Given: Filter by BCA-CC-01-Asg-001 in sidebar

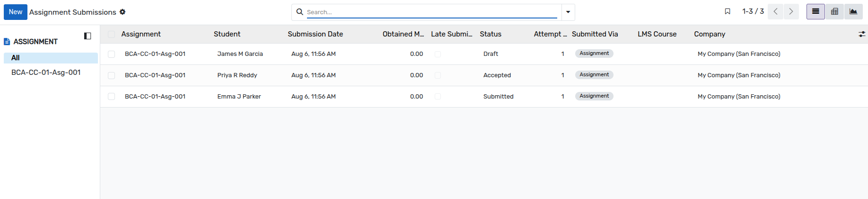Looking at the screenshot, I should (46, 72).
